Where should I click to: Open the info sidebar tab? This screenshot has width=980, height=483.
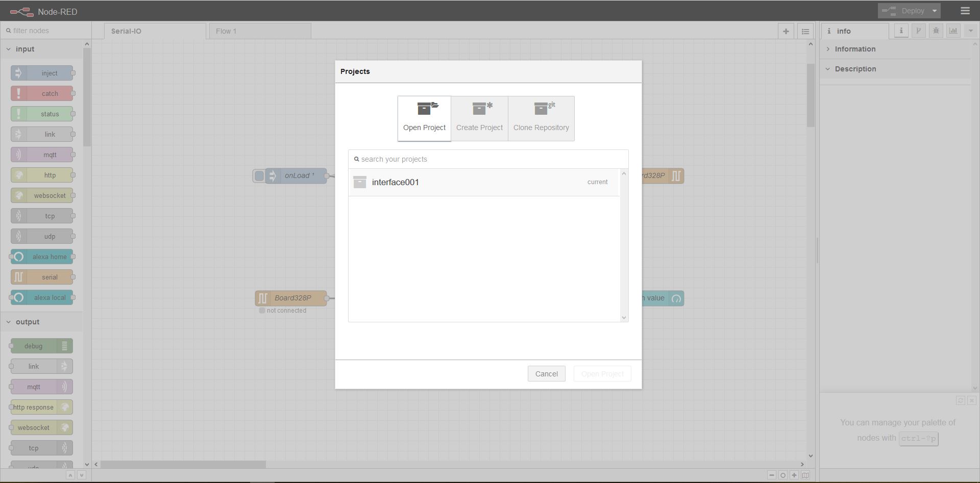tap(854, 31)
